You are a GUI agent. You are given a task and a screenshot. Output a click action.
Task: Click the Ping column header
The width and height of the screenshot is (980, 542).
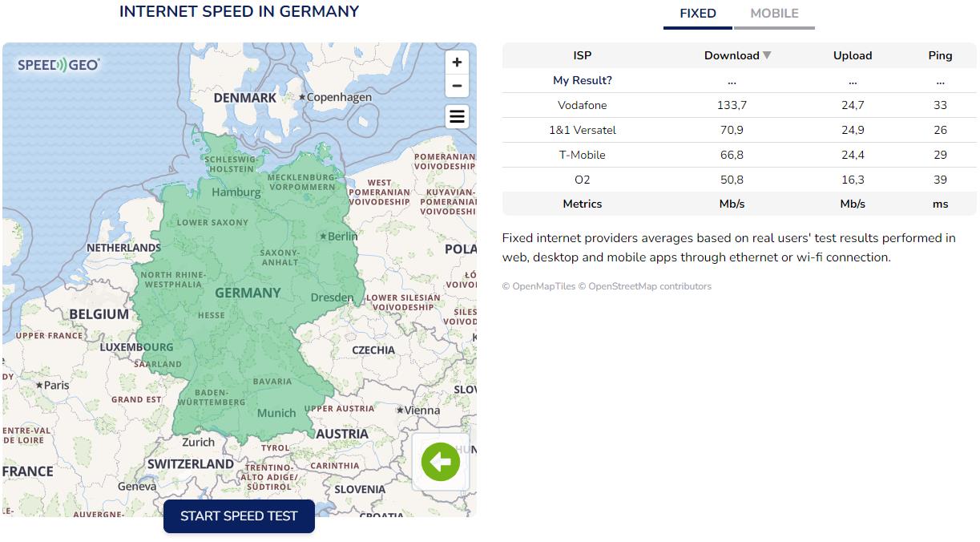[x=940, y=55]
